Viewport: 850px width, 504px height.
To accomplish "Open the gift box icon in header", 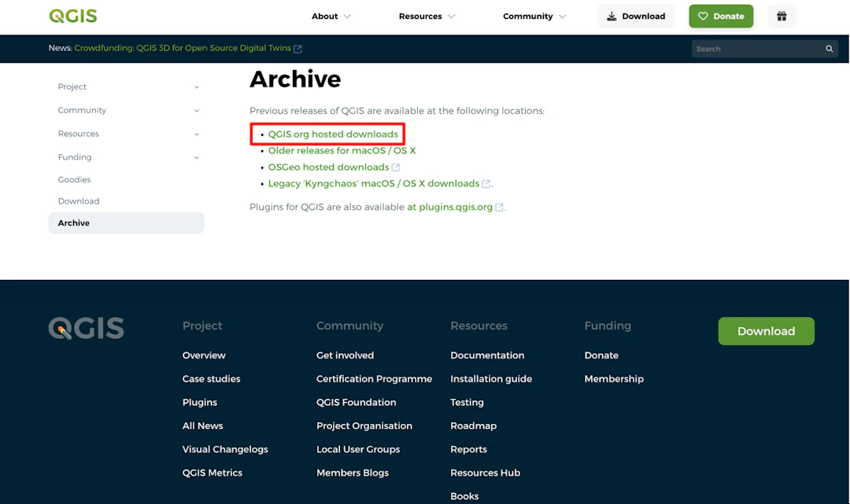I will [782, 17].
